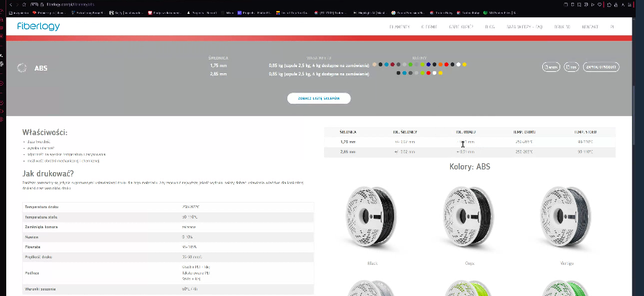Image resolution: width=644 pixels, height=296 pixels.
Task: Click '1,75 mm' in the tolerance table
Action: pos(348,142)
